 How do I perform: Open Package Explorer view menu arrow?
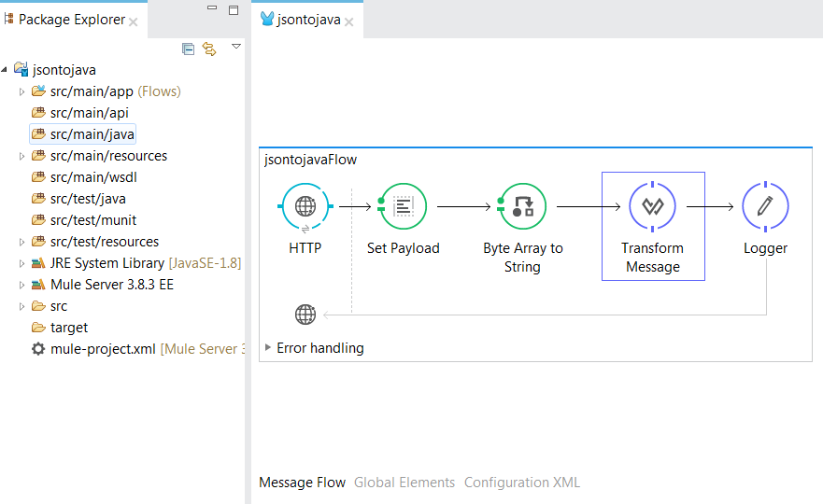tap(236, 46)
